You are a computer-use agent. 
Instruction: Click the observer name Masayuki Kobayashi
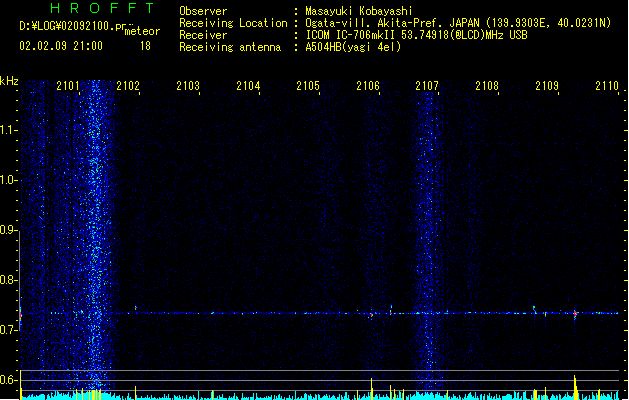[x=359, y=11]
